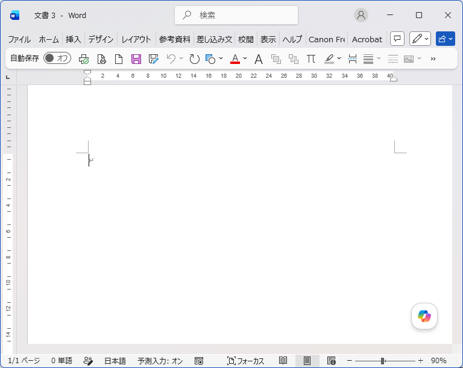Viewport: 463px width, 368px height.
Task: Open the Acrobat tab
Action: 367,40
